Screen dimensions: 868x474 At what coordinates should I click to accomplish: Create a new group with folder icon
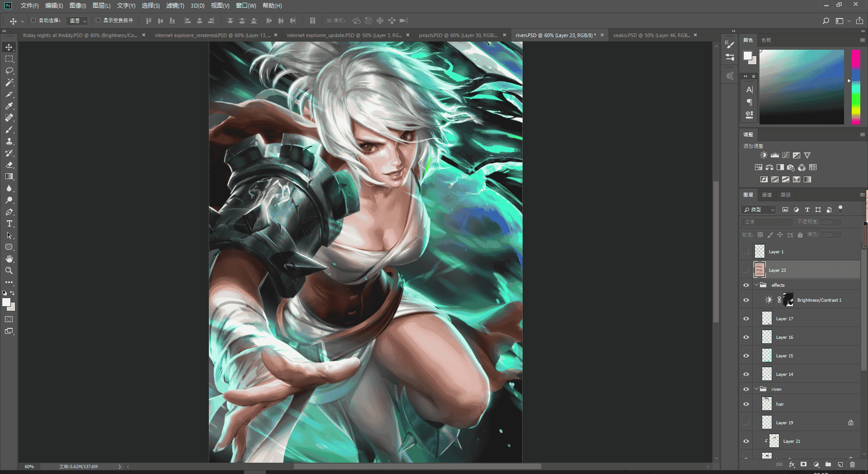click(828, 465)
